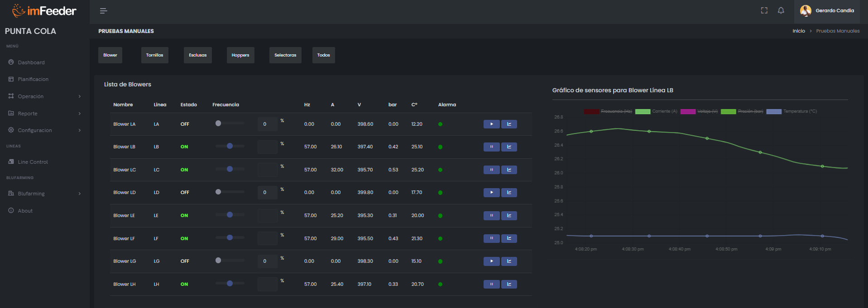Show sensor chart for Blower LH

509,284
